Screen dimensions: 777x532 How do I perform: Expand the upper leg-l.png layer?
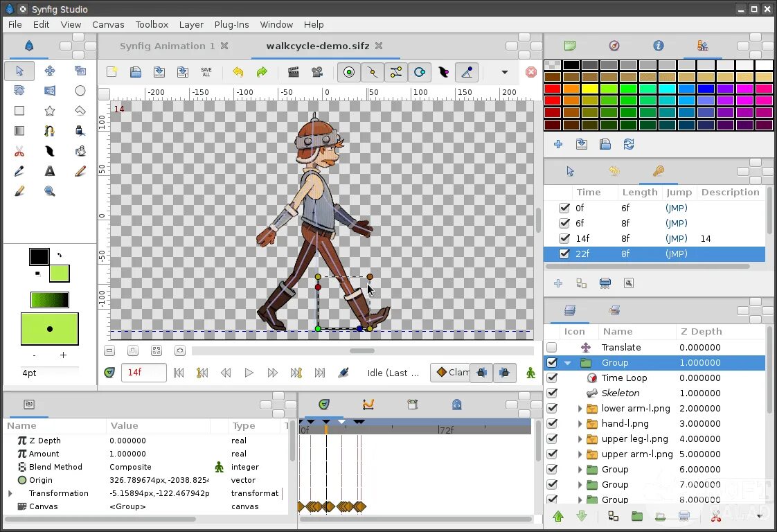[580, 439]
